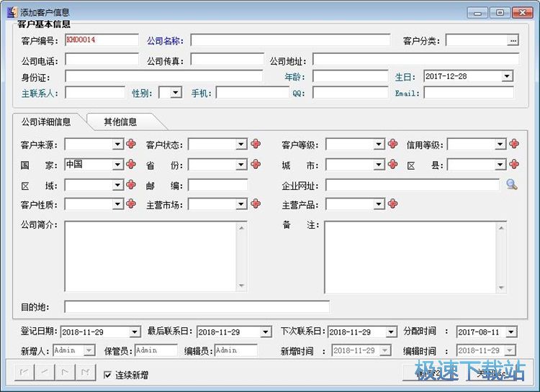The image size is (540, 392).
Task: Expand the 性别 dropdown
Action: tap(176, 93)
